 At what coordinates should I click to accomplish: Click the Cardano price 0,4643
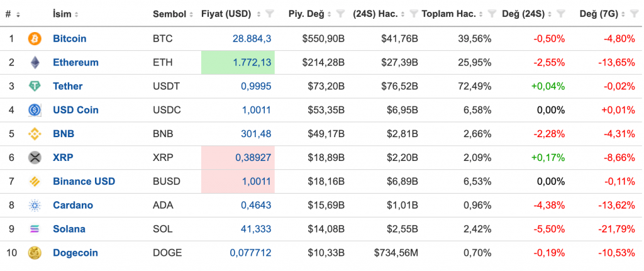point(256,206)
